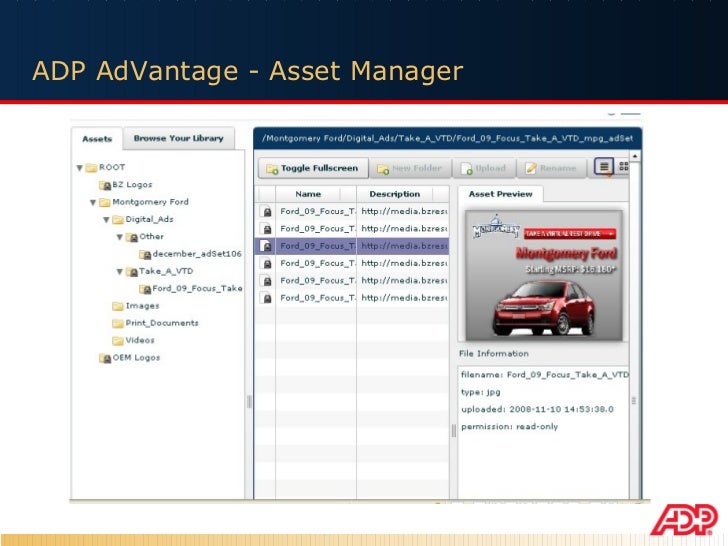Image resolution: width=728 pixels, height=546 pixels.
Task: Click the lock icon of the highlighted file row
Action: click(267, 246)
